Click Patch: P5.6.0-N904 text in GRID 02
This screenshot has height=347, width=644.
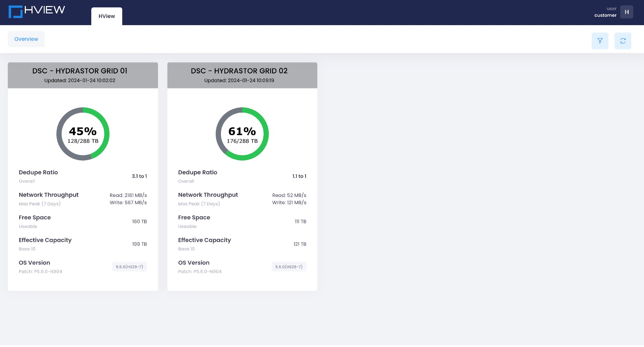point(200,272)
